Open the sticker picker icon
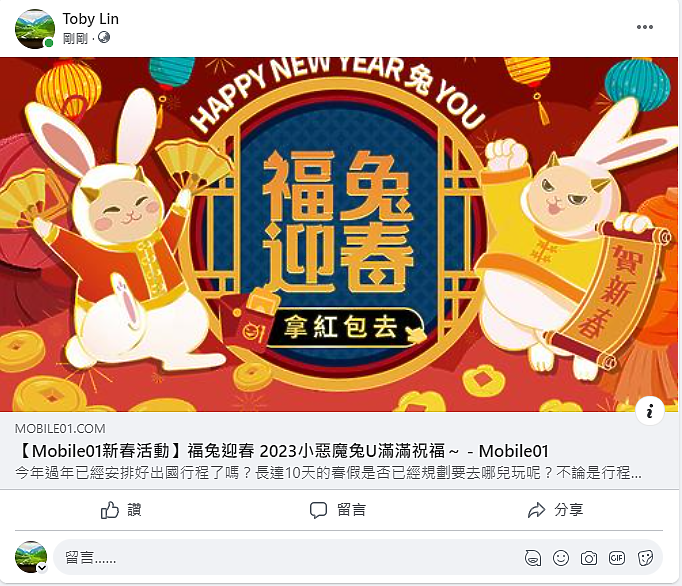This screenshot has height=586, width=682. (x=645, y=558)
